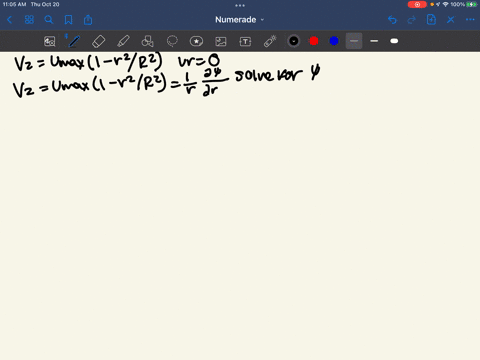Select the Highlighter tool

coord(123,41)
